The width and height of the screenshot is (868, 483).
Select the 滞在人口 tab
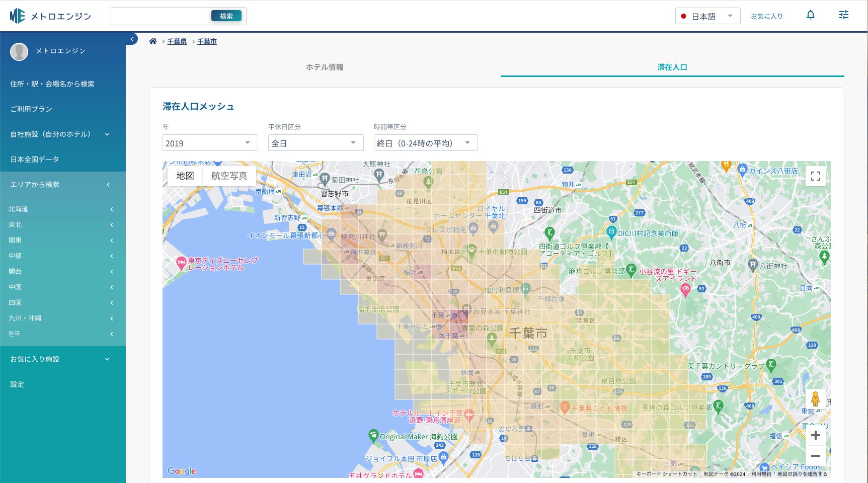click(672, 67)
